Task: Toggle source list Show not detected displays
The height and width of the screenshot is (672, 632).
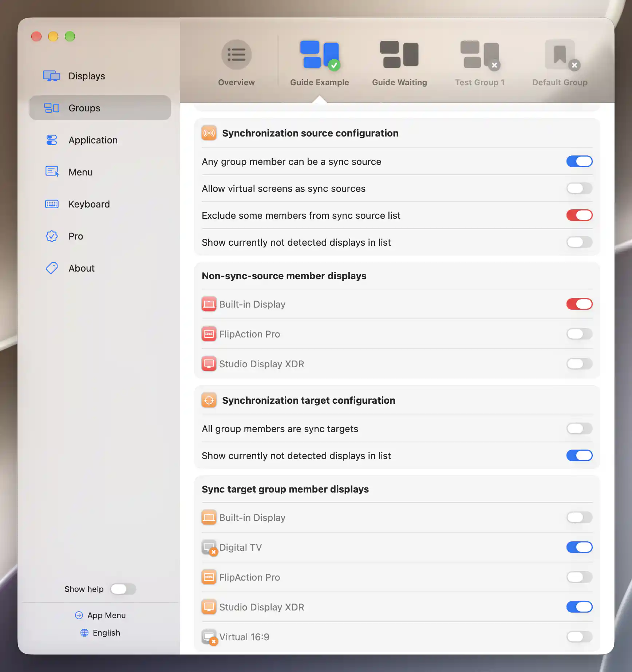Action: (x=579, y=242)
